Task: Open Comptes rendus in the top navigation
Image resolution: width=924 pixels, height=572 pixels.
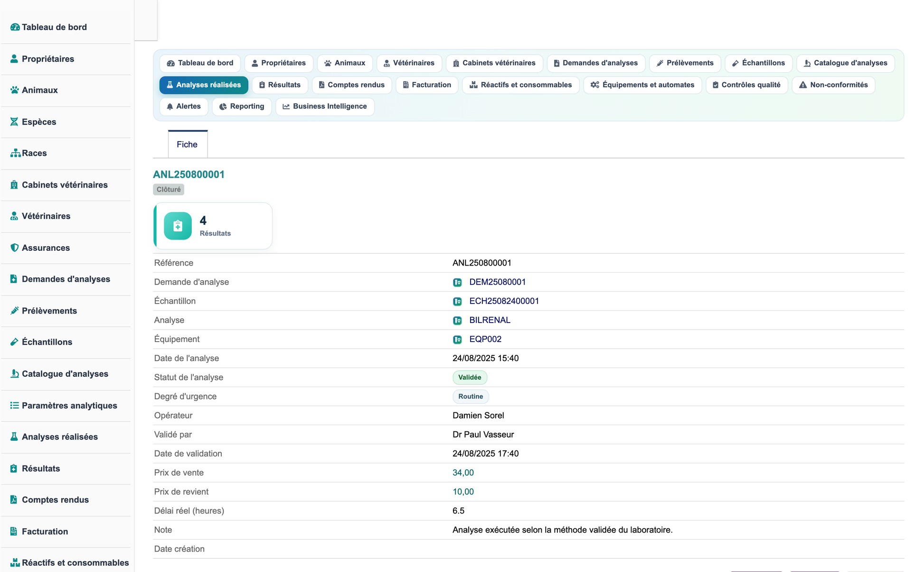Action: tap(351, 85)
